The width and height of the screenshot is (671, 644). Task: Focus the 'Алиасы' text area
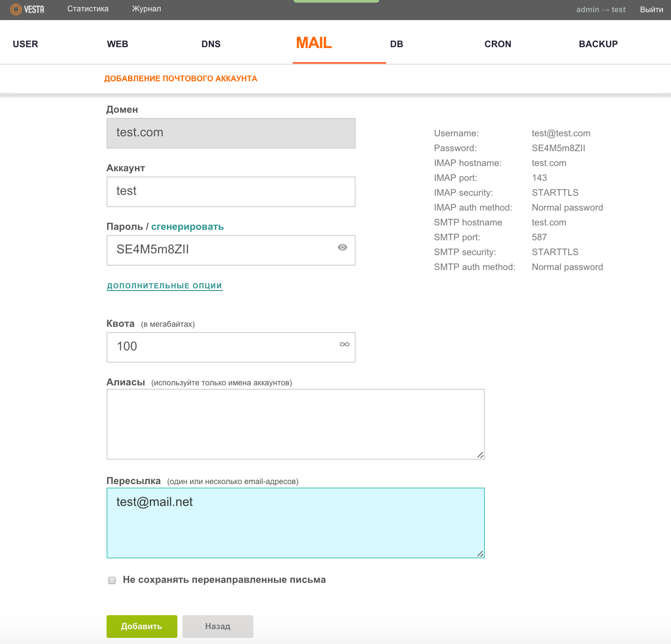pos(296,424)
